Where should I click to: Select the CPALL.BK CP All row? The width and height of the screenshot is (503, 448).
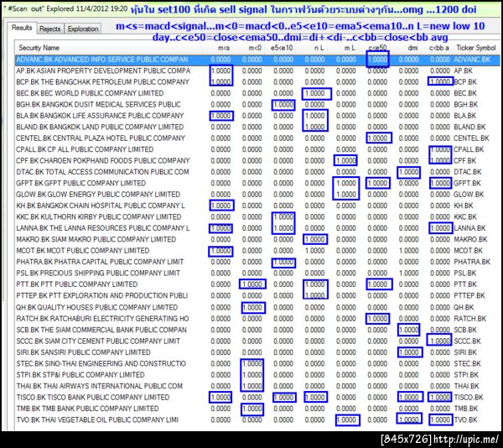(x=257, y=149)
